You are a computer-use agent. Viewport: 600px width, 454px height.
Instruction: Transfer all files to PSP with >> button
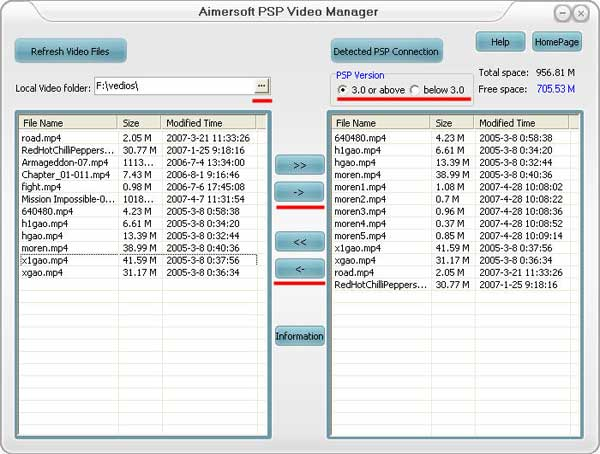(x=300, y=165)
